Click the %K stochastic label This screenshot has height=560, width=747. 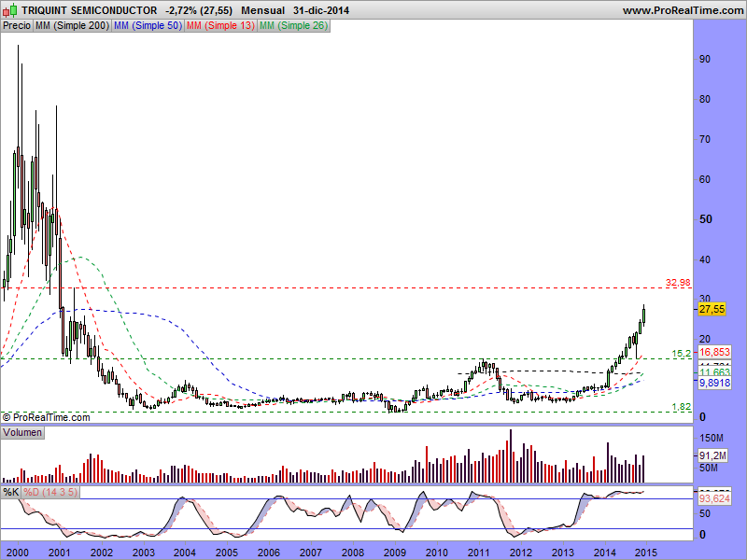pyautogui.click(x=10, y=492)
